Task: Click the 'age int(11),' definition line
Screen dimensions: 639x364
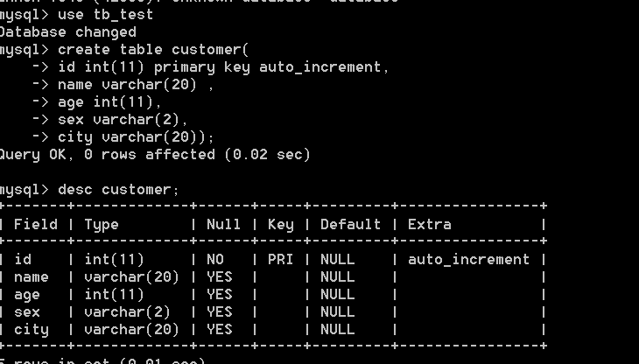Action: tap(109, 102)
